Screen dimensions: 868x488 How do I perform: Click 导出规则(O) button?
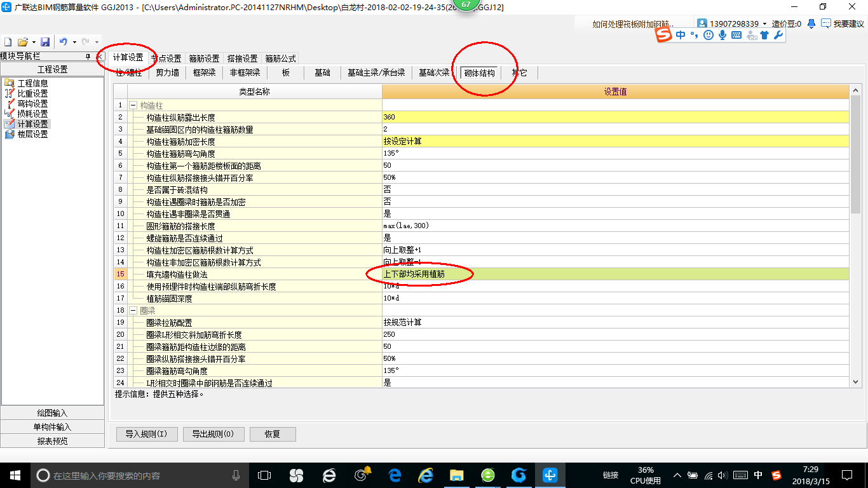pyautogui.click(x=212, y=435)
